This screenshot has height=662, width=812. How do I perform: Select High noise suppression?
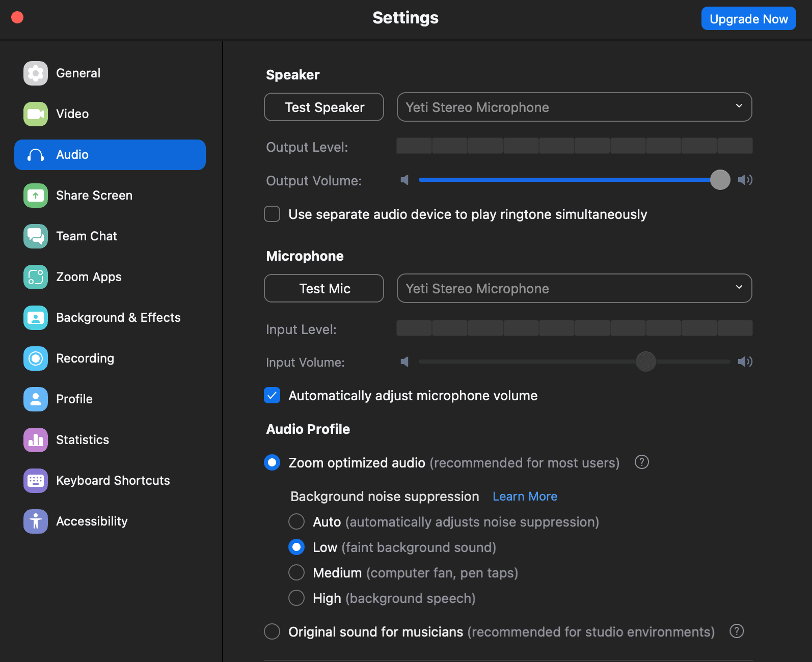point(296,598)
